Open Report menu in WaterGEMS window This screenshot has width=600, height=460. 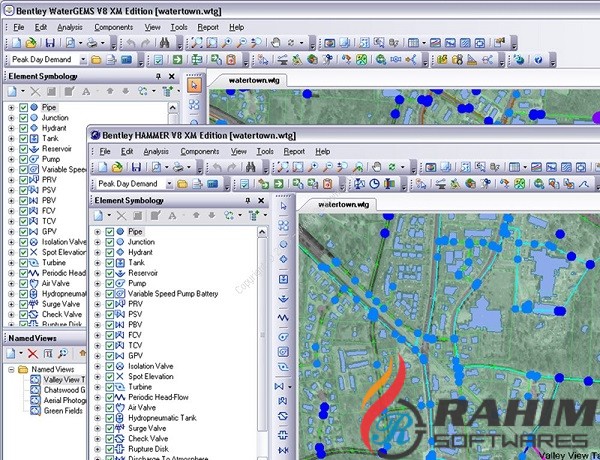pyautogui.click(x=208, y=27)
